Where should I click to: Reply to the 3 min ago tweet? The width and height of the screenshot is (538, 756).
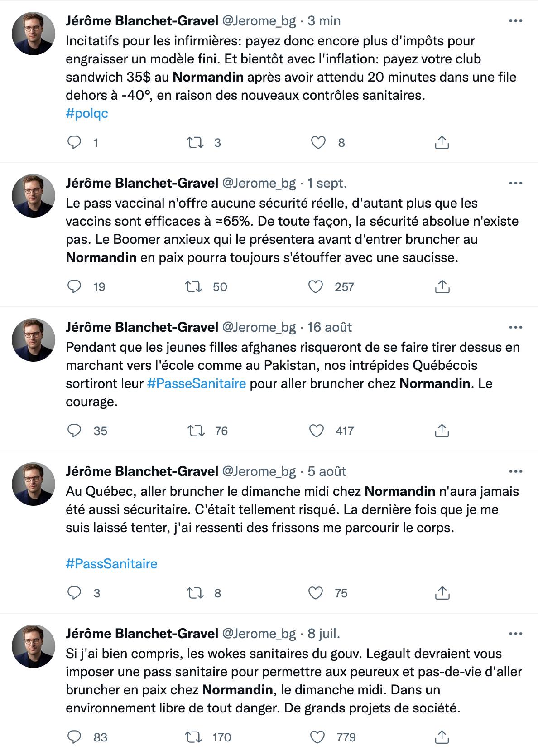(74, 143)
